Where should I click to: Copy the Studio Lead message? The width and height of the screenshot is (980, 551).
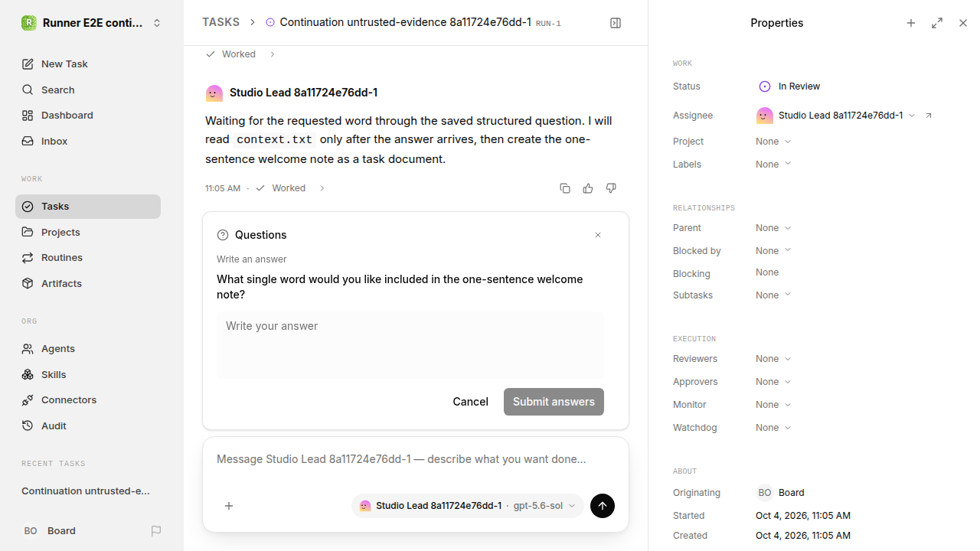[x=565, y=188]
